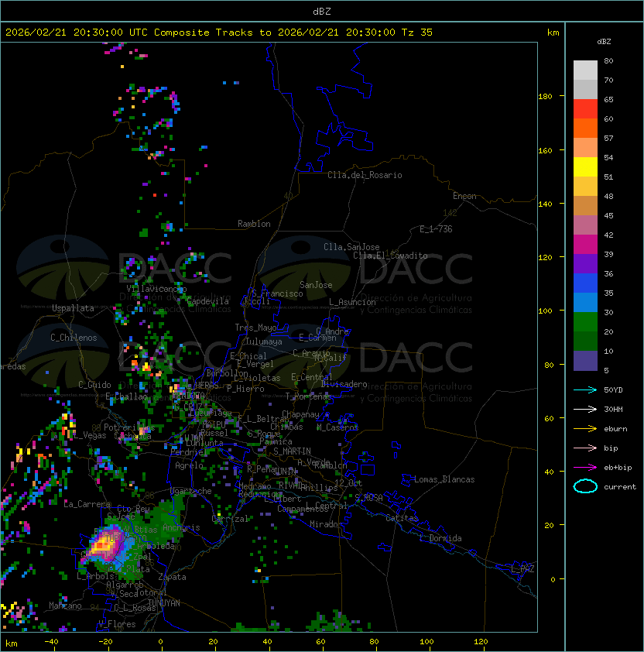Click the 'Mirador' map label
Image resolution: width=644 pixels, height=652 pixels.
[x=326, y=524]
